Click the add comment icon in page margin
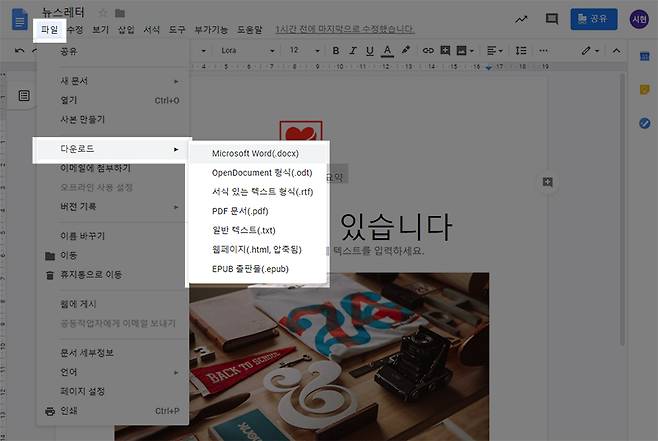This screenshot has height=441, width=658. [x=548, y=182]
